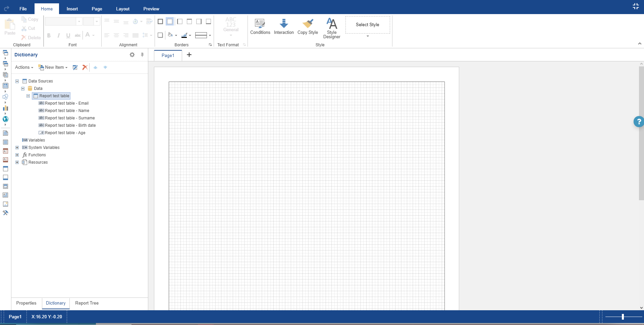Open the Shapes toolbox category
Viewport: 644px width, 325px height.
point(5,97)
